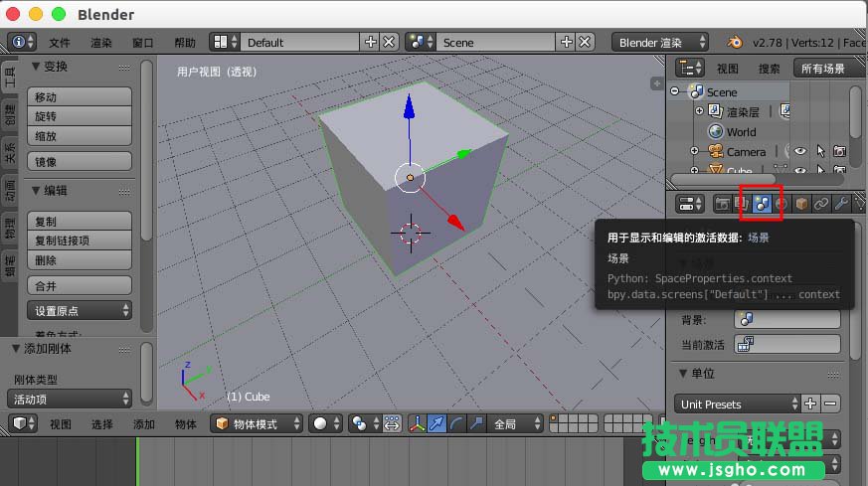Open the 活动项 rigid body type dropdown
The width and height of the screenshot is (868, 486).
(70, 399)
